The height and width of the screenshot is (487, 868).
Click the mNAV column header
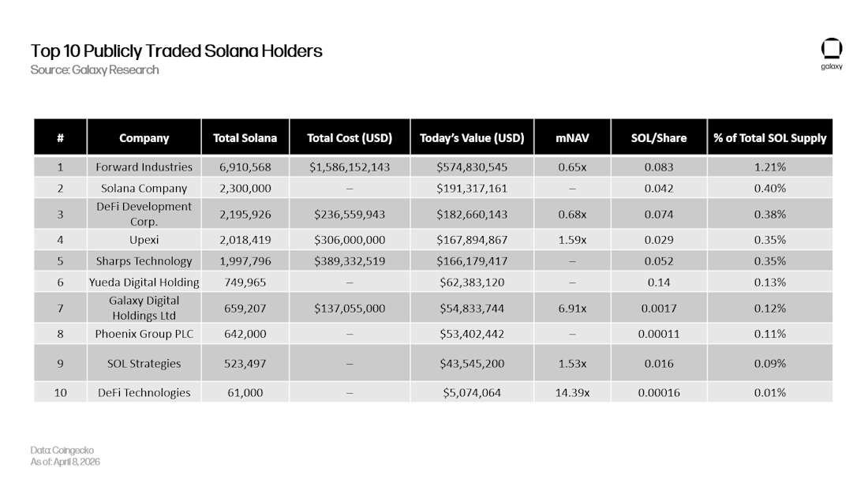tap(572, 137)
